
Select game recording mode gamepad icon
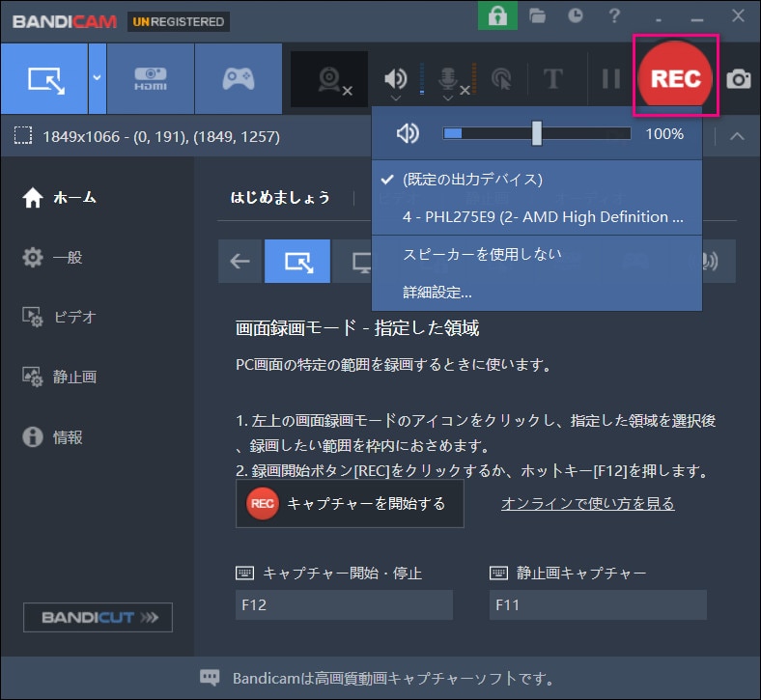coord(239,79)
